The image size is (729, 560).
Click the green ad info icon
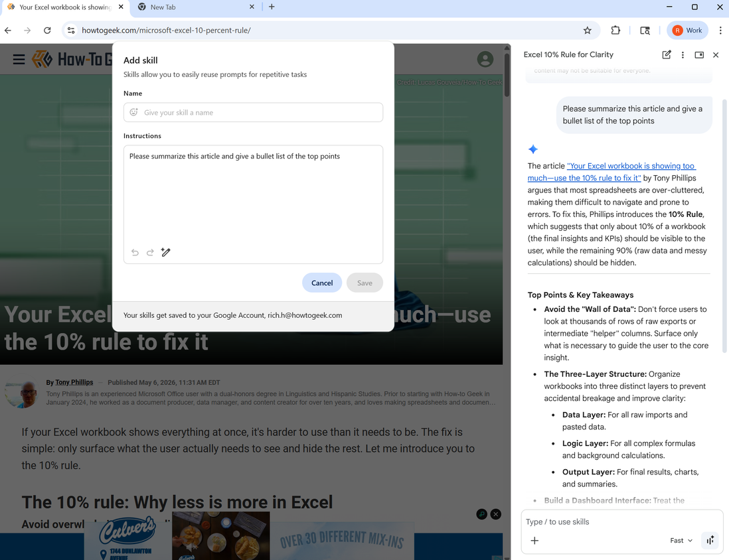point(481,514)
